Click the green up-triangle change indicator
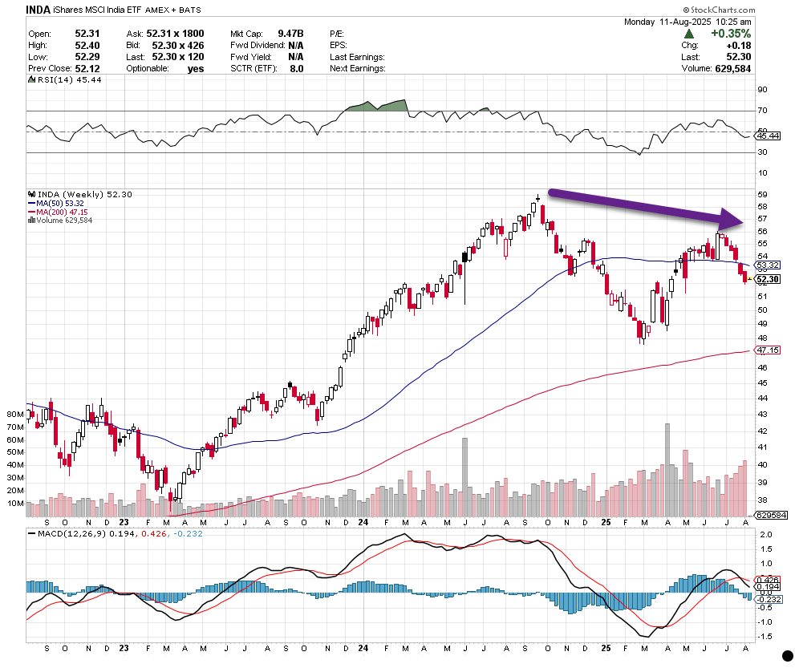795x672 pixels. tap(688, 34)
